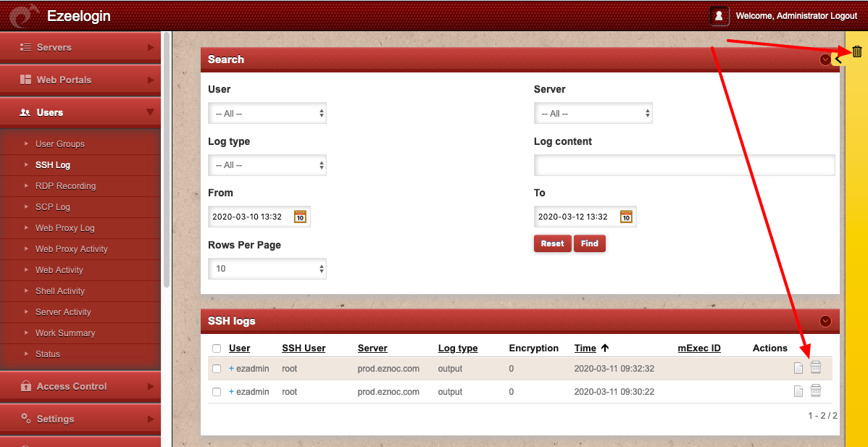Viewport: 868px width, 447px height.
Task: Open the Server filter dropdown
Action: pyautogui.click(x=593, y=113)
